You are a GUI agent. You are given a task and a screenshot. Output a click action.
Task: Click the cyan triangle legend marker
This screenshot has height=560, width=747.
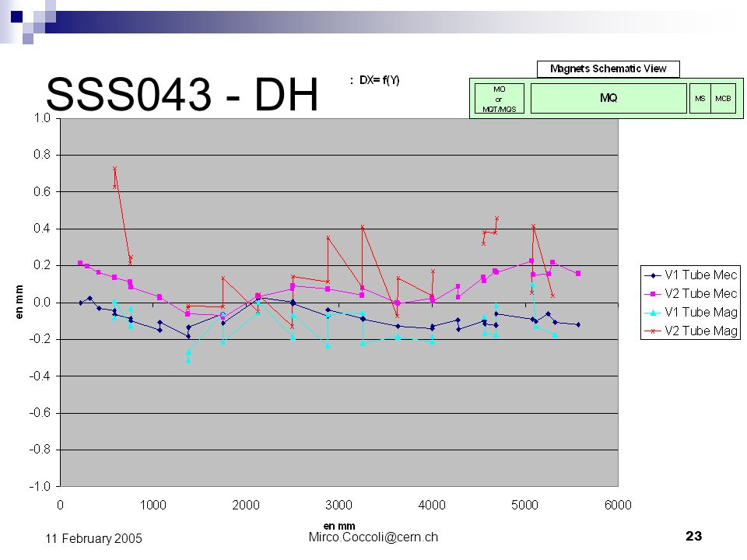(653, 313)
